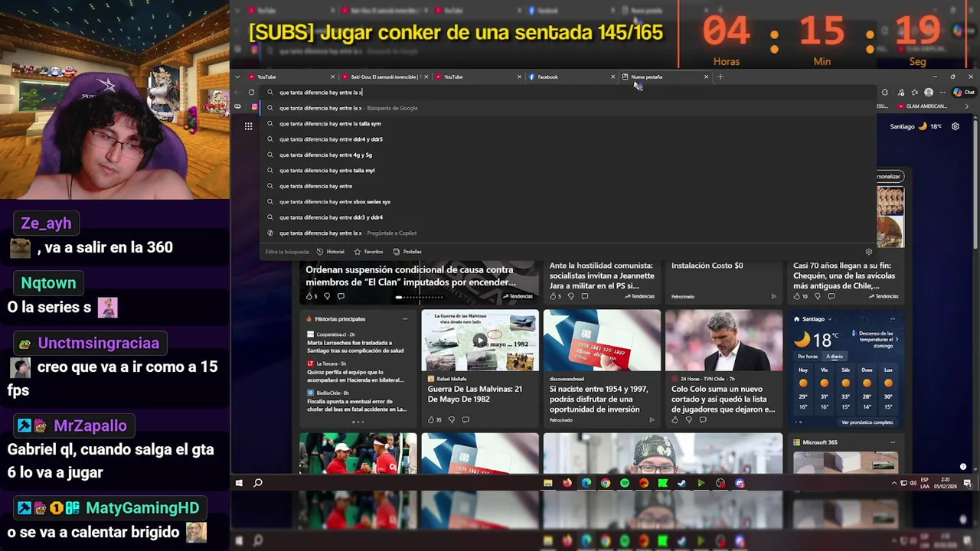Open the notification center in the system tray
This screenshot has width=980, height=551.
coord(968,483)
